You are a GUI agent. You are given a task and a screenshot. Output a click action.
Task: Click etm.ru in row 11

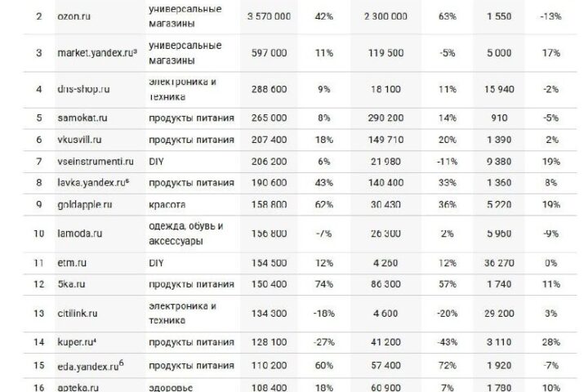pos(72,263)
